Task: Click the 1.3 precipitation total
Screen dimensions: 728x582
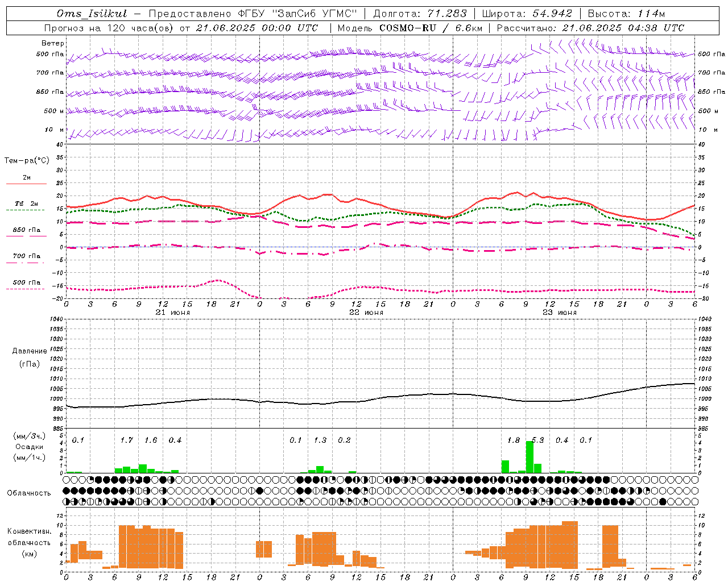Action: [320, 440]
